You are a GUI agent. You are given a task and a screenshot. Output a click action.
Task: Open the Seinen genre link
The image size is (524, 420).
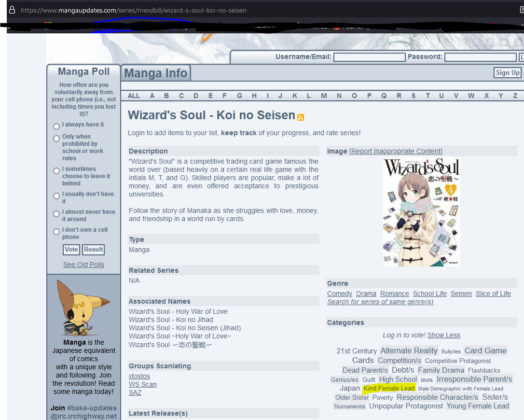click(x=461, y=294)
